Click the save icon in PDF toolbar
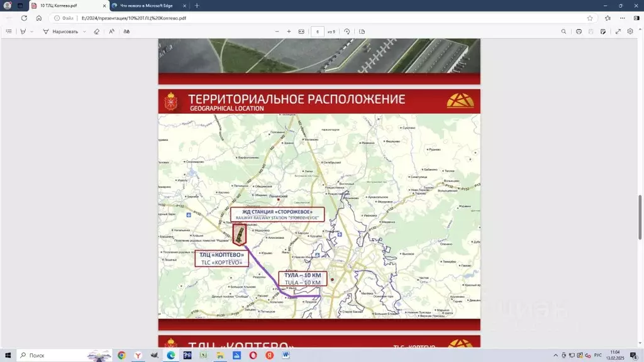Screen dimensions: 644x362 click(591, 31)
